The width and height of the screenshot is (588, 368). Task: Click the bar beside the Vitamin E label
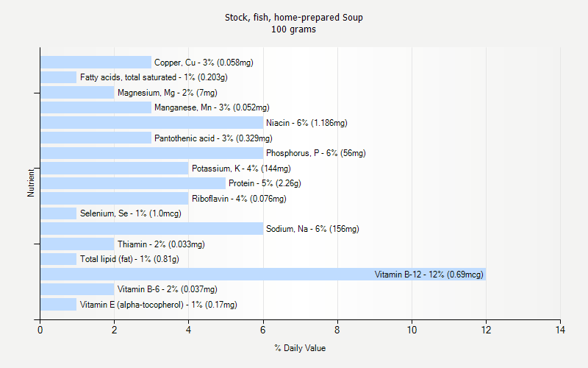pos(59,305)
